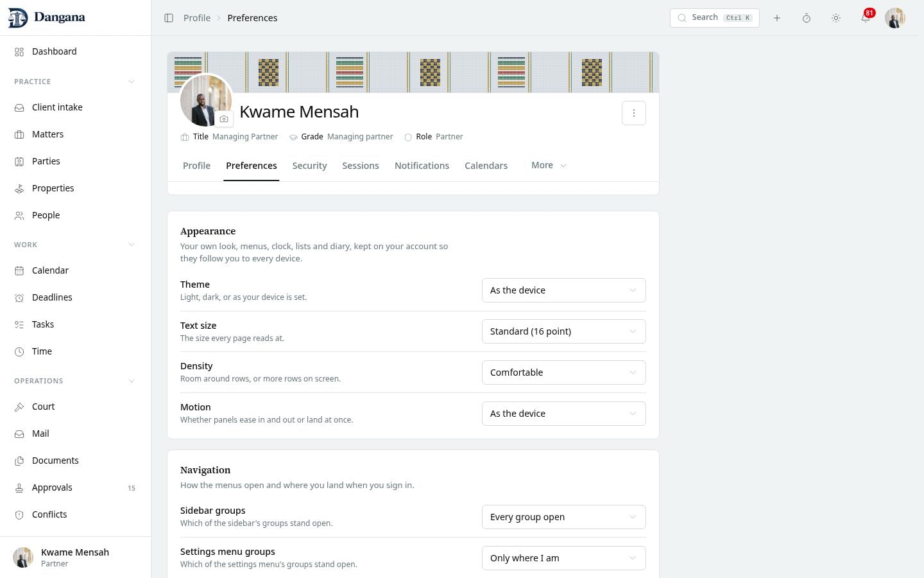Switch theme with the sun icon
Image resolution: width=924 pixels, height=578 pixels.
coord(836,18)
